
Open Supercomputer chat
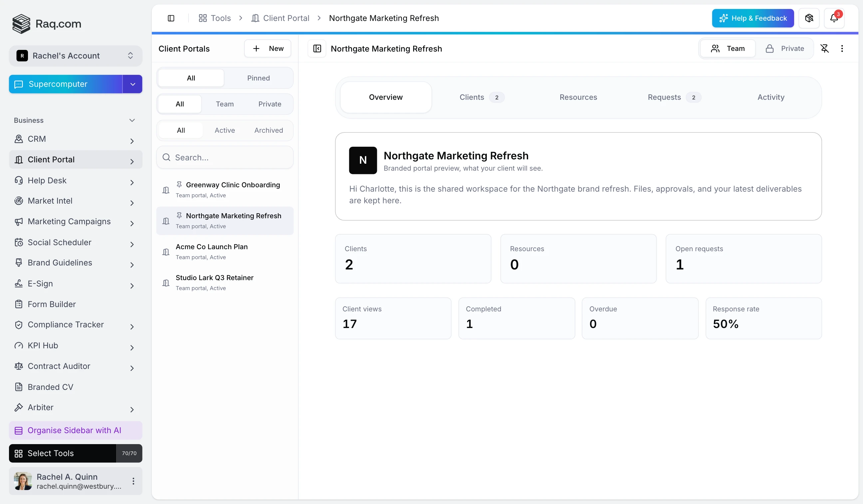coord(66,84)
